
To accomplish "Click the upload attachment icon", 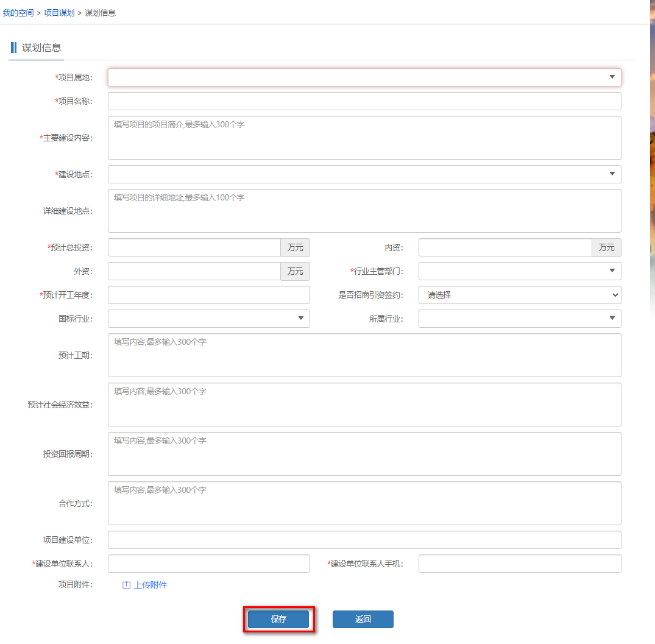I will (126, 585).
